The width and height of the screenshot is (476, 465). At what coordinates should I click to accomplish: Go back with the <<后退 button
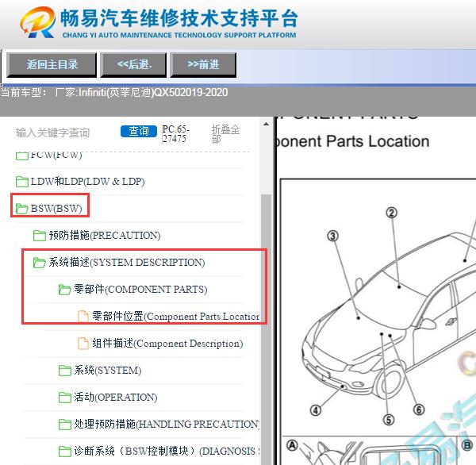point(133,65)
